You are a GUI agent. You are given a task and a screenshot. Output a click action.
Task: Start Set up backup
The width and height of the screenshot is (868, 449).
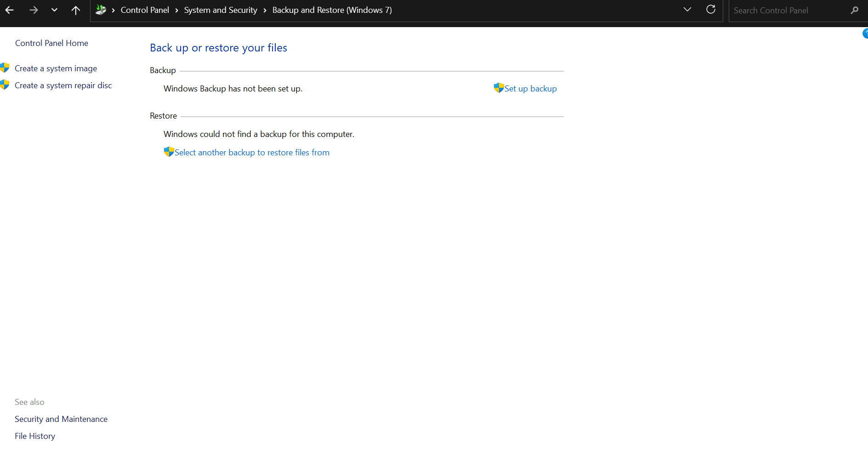530,89
